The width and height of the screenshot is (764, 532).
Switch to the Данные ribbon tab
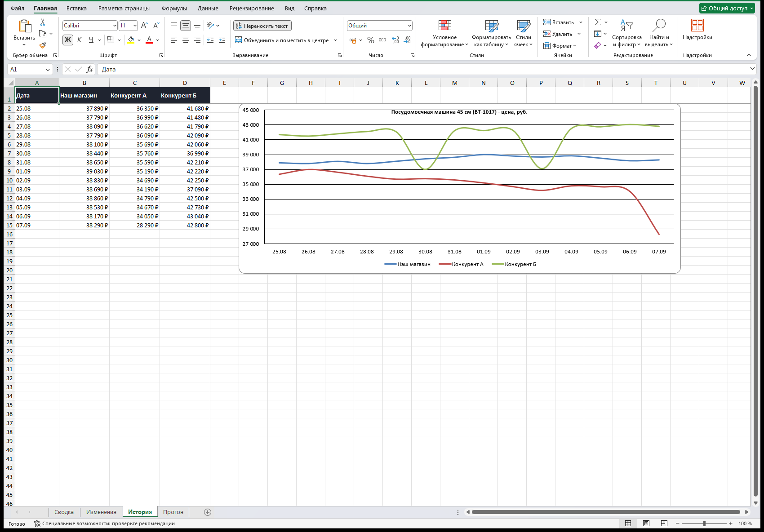208,8
